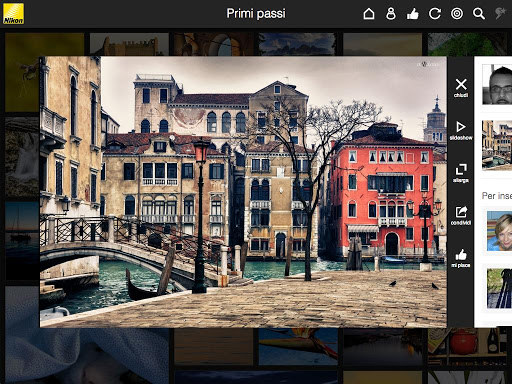Enlarge photo with allarga
The height and width of the screenshot is (384, 512).
coord(461,173)
